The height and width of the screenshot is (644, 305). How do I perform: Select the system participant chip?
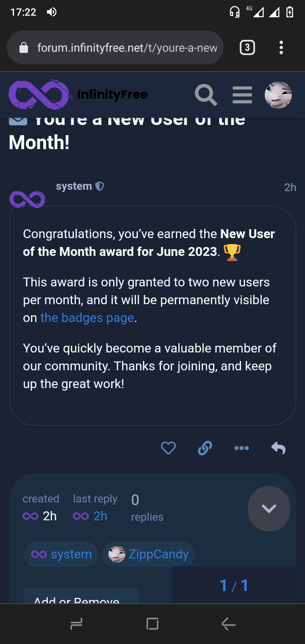point(61,554)
